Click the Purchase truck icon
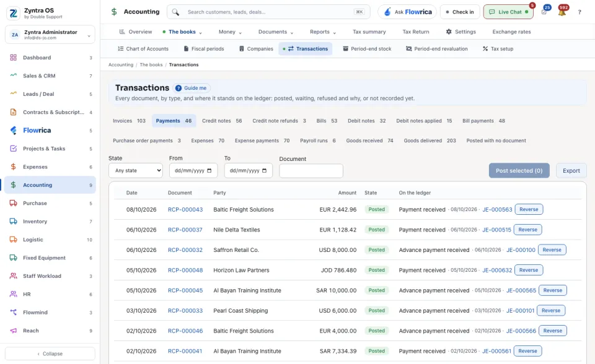The width and height of the screenshot is (595, 364). point(13,203)
